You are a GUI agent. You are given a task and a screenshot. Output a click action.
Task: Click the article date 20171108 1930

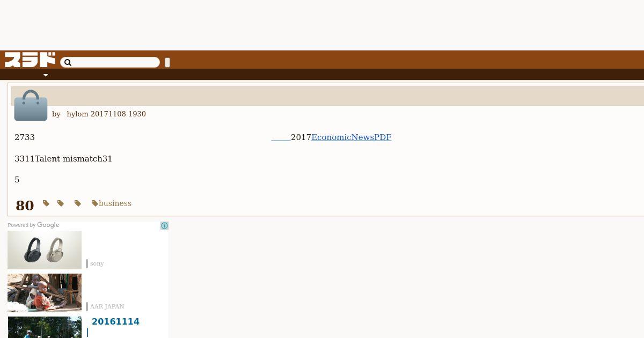tap(118, 114)
